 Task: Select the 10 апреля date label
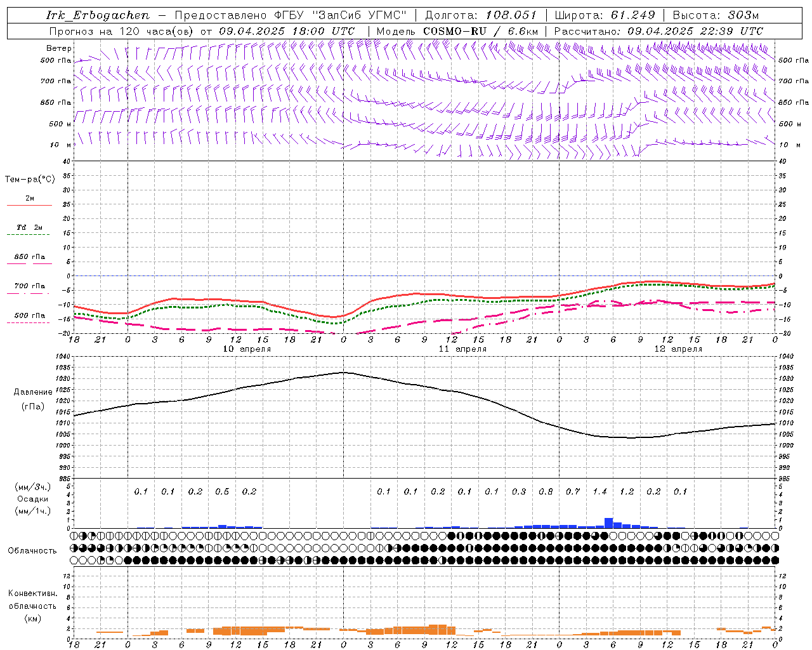pyautogui.click(x=247, y=349)
